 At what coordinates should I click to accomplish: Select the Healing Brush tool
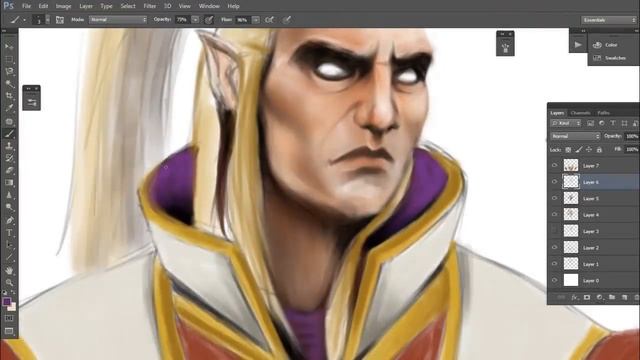pos(9,121)
